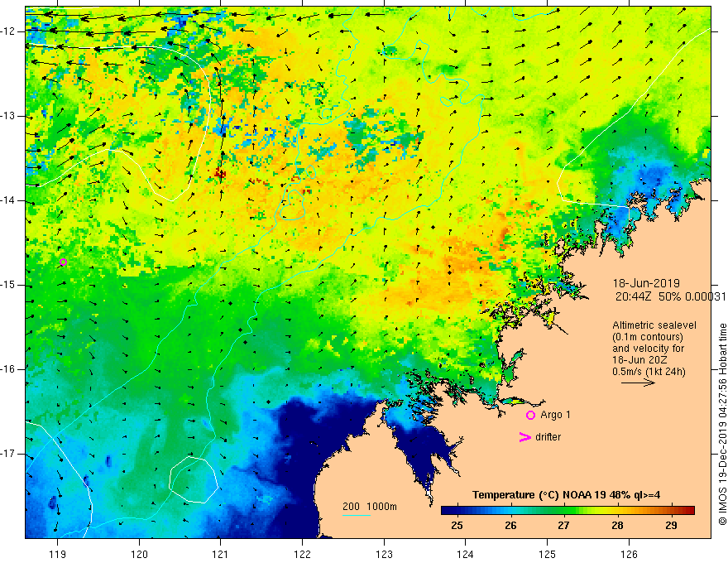Click the color bar '26' tick label

coord(510,526)
